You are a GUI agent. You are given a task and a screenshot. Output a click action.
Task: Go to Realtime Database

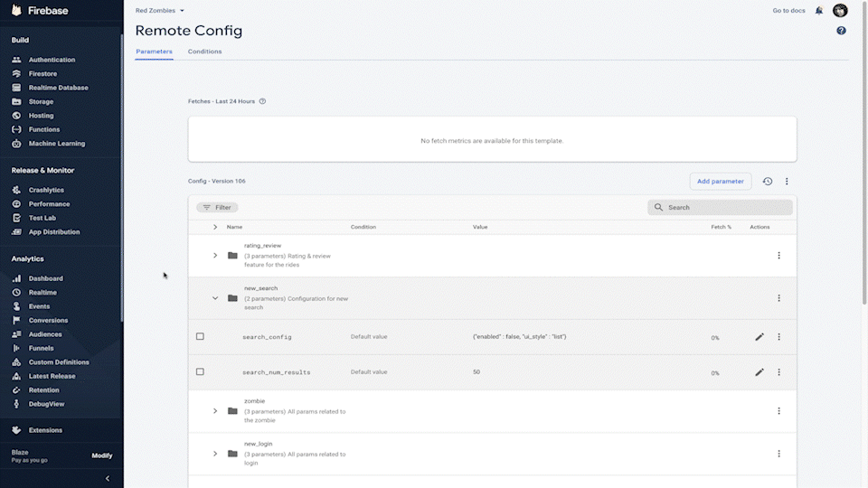58,88
